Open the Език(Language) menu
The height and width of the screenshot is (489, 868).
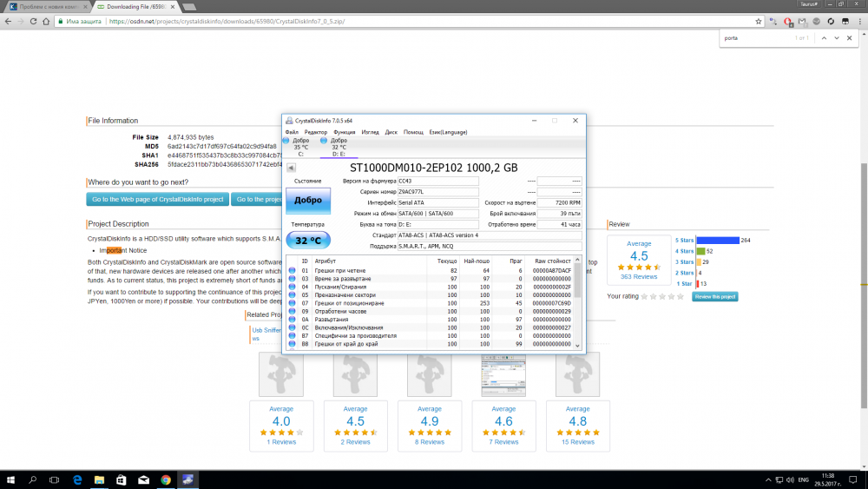coord(449,132)
